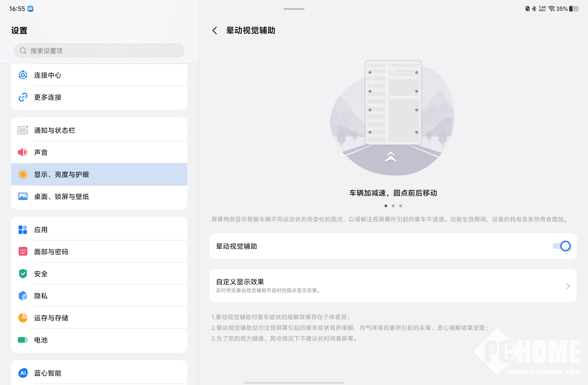Select the third illustration page dot
Image resolution: width=588 pixels, height=385 pixels.
(400, 206)
